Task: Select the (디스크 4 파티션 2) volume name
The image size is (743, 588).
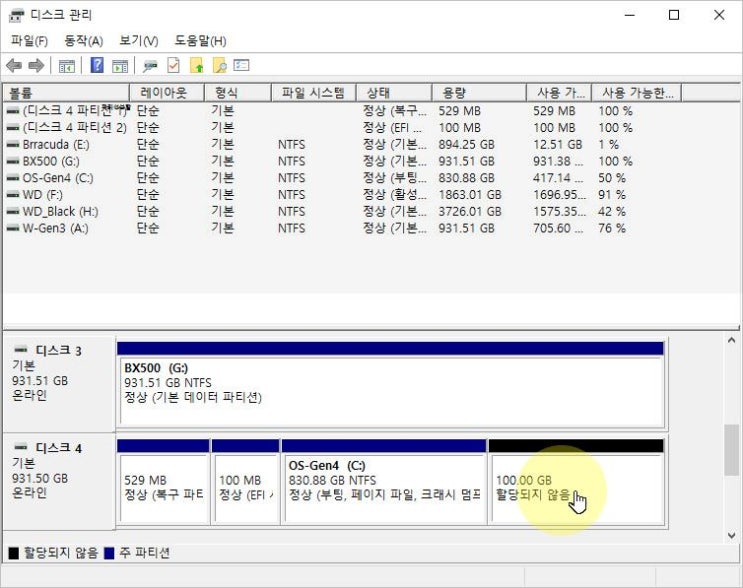Action: tap(75, 128)
